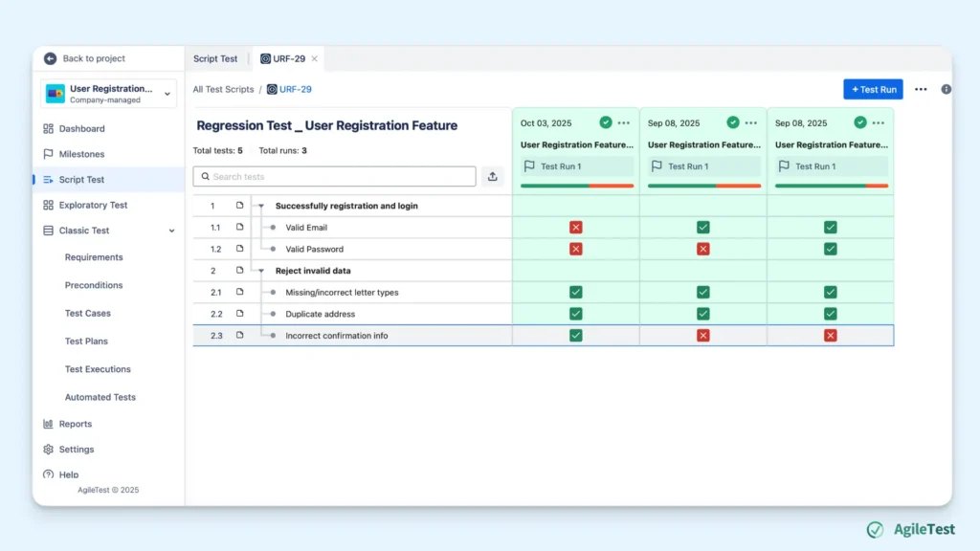Open Requirements under Classic Test
Screen dimensions: 980x551
94,256
